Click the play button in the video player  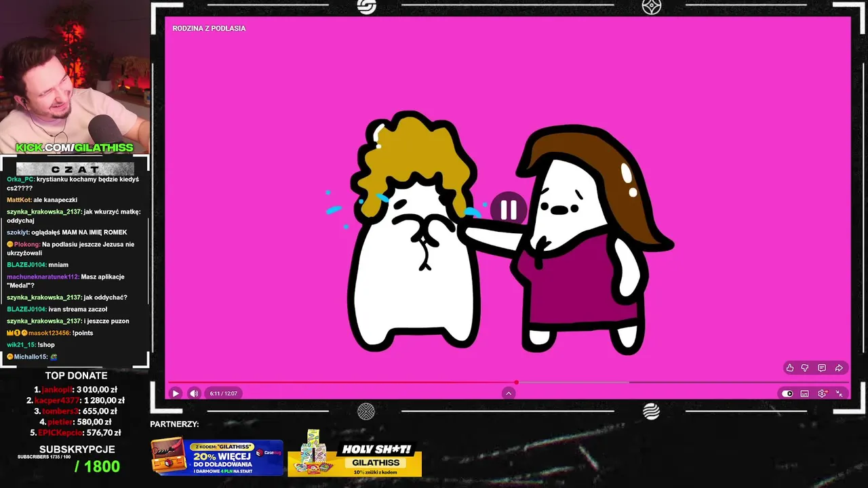coord(176,393)
